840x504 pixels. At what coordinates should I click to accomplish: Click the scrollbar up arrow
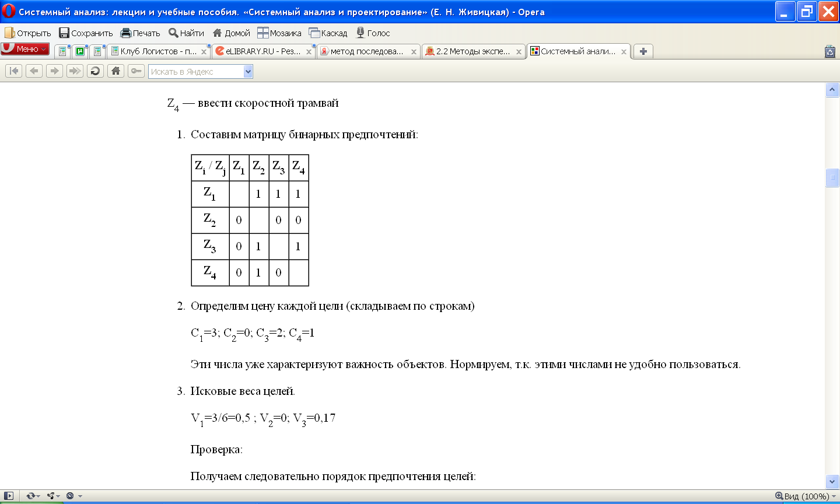(832, 90)
